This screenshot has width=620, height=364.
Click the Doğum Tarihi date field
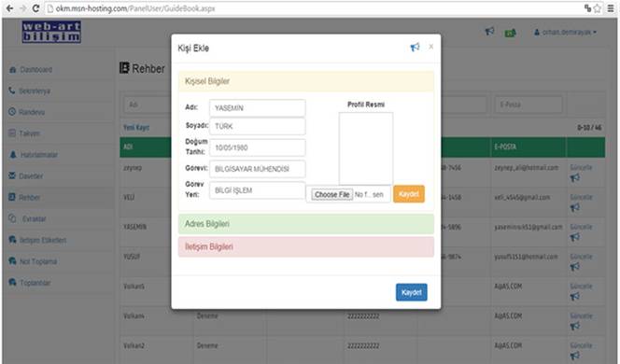(258, 147)
